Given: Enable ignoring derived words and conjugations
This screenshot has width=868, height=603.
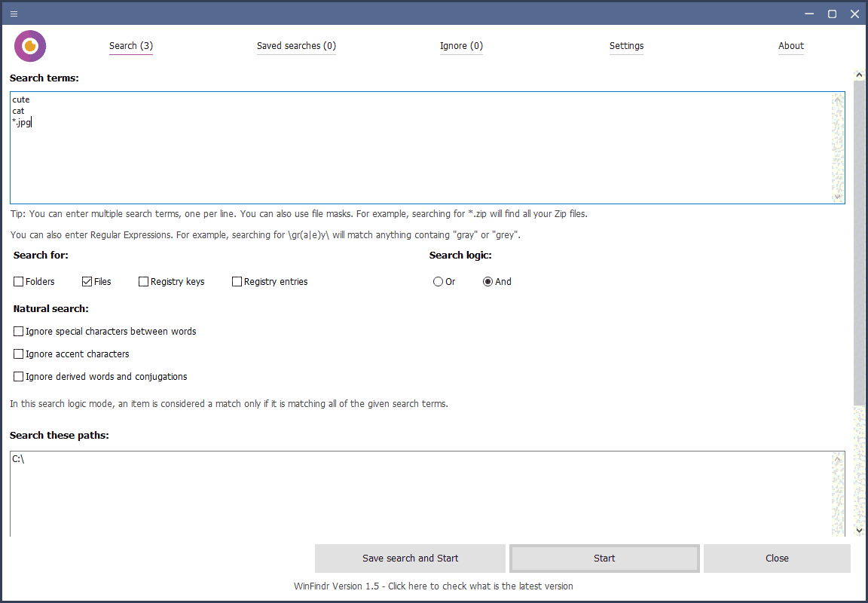Looking at the screenshot, I should tap(18, 376).
